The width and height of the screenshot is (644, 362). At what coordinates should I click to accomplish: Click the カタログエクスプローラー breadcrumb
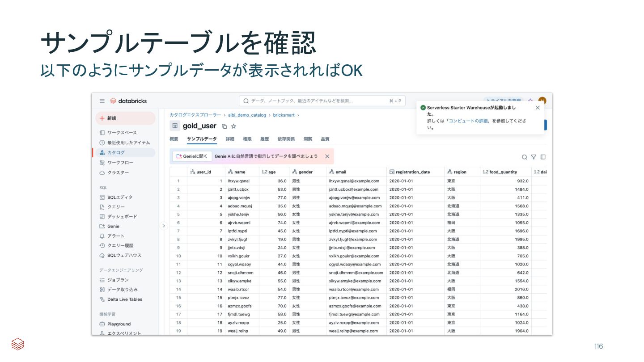(195, 115)
